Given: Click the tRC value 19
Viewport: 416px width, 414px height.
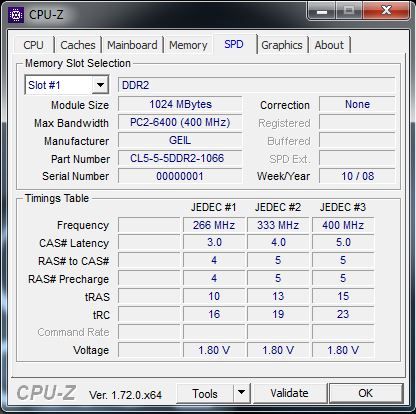Looking at the screenshot, I should click(x=278, y=314).
